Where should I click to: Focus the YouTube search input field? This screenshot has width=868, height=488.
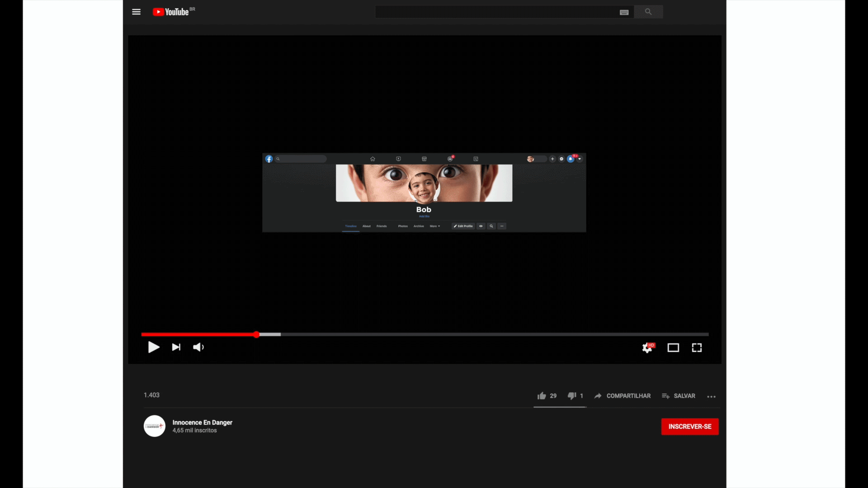496,12
